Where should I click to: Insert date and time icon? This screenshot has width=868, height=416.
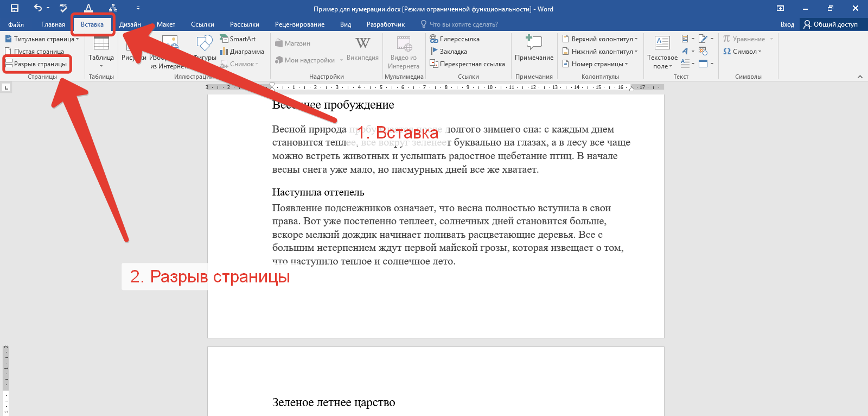pos(703,51)
